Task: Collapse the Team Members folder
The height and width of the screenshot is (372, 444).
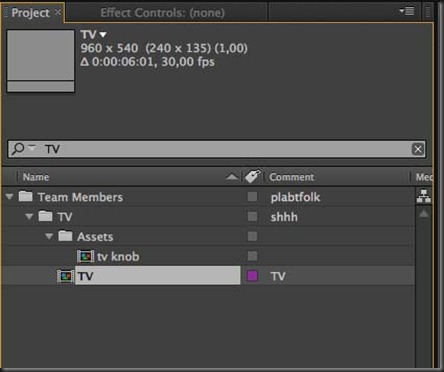Action: pos(9,197)
